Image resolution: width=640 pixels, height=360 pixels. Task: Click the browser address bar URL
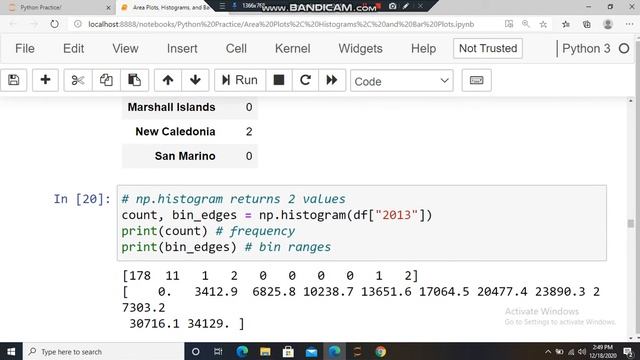click(281, 24)
